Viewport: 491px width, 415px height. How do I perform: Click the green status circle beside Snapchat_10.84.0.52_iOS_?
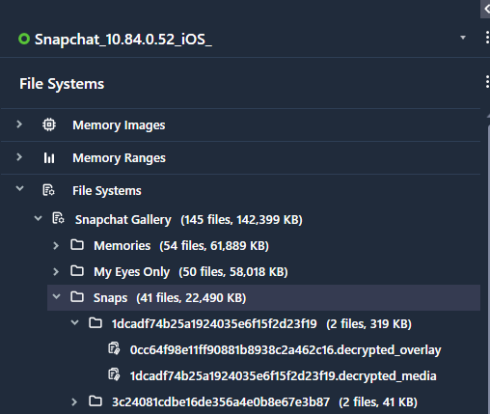click(x=24, y=39)
